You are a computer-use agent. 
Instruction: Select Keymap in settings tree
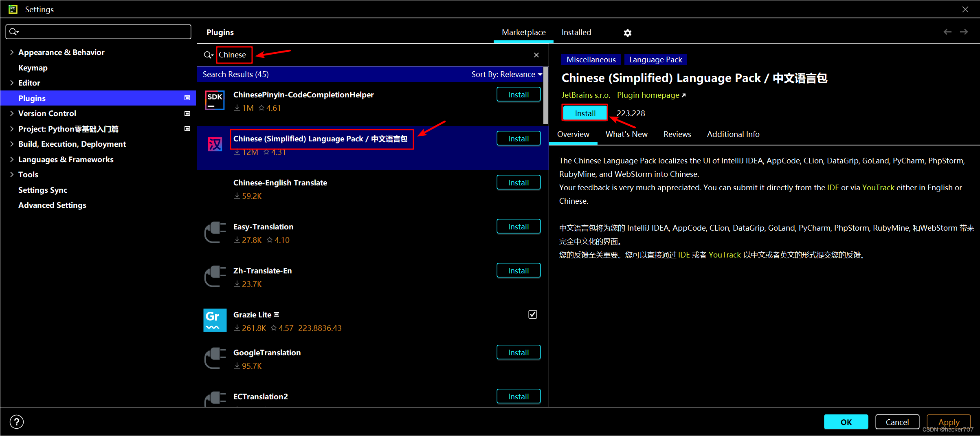point(33,68)
